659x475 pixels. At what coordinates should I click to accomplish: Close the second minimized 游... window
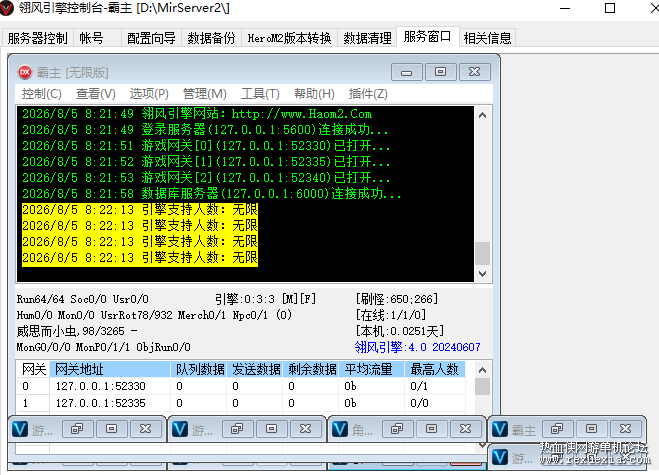point(306,429)
